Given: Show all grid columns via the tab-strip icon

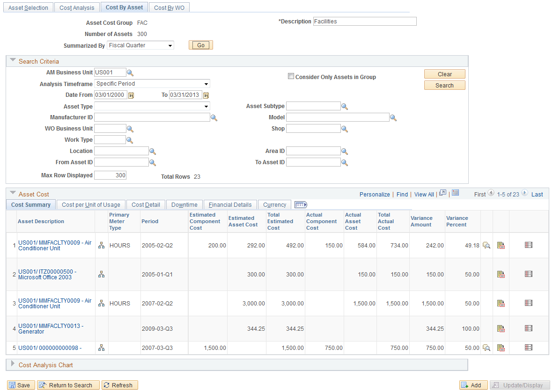Looking at the screenshot, I should (300, 204).
